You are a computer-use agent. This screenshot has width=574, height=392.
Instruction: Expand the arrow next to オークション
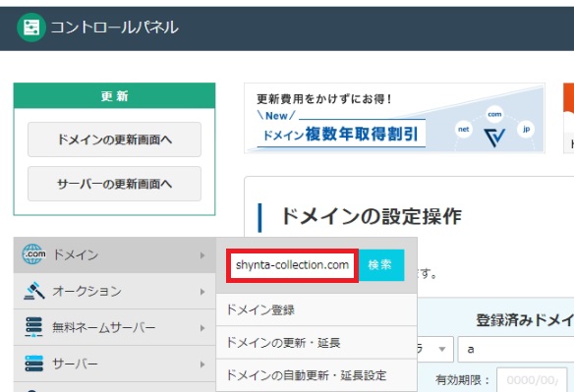[202, 292]
